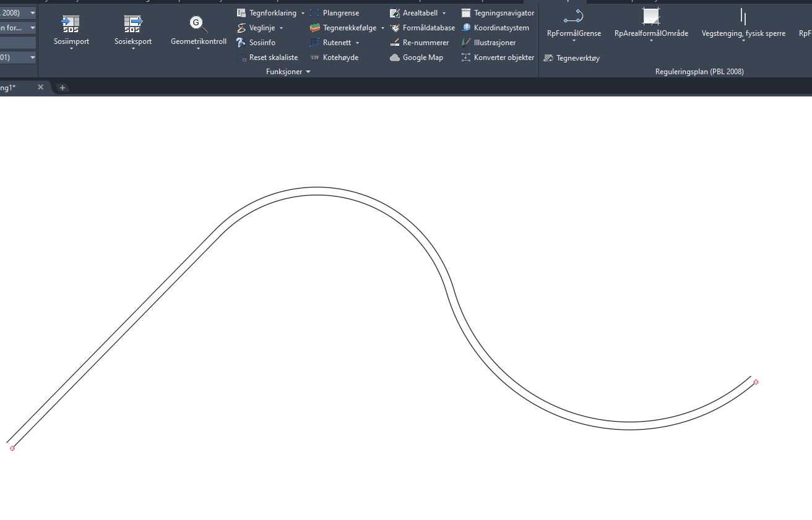Close the current drawing tab
Screen dimensions: 812x520
tap(41, 87)
